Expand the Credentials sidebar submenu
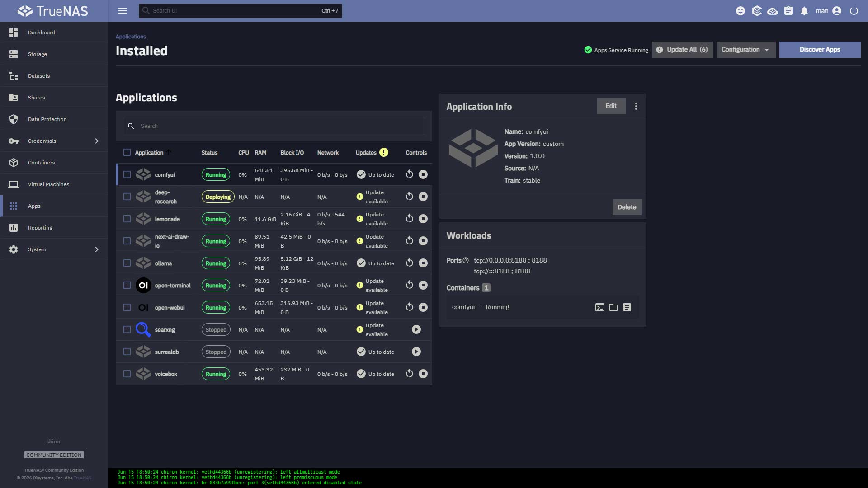868x488 pixels. (x=97, y=141)
